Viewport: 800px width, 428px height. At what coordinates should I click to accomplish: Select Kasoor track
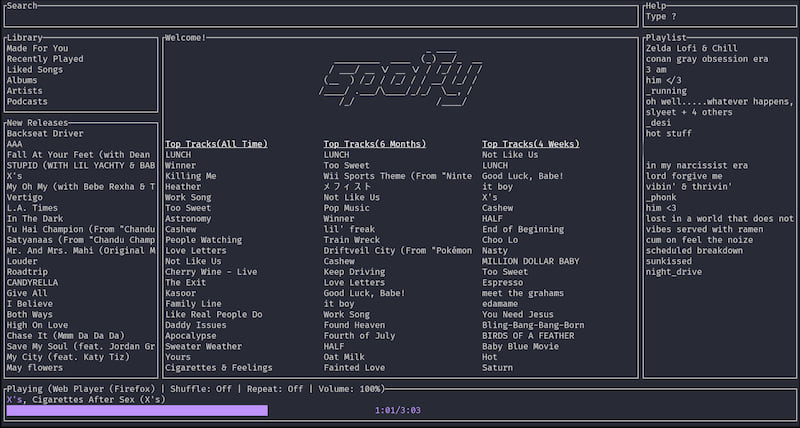point(181,293)
